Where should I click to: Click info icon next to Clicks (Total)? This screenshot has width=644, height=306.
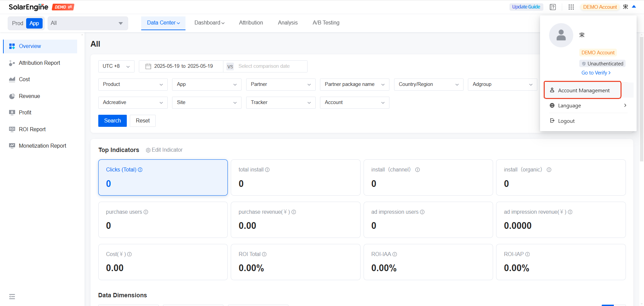pyautogui.click(x=140, y=170)
